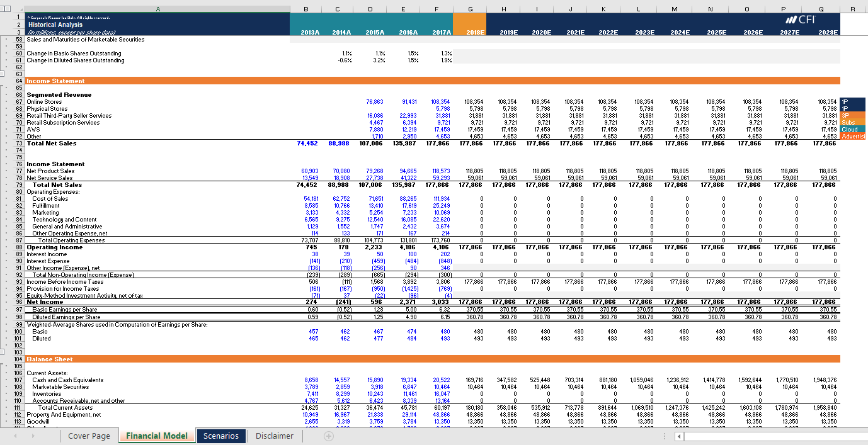
Task: Click the Cost of Sales label
Action: (50, 198)
